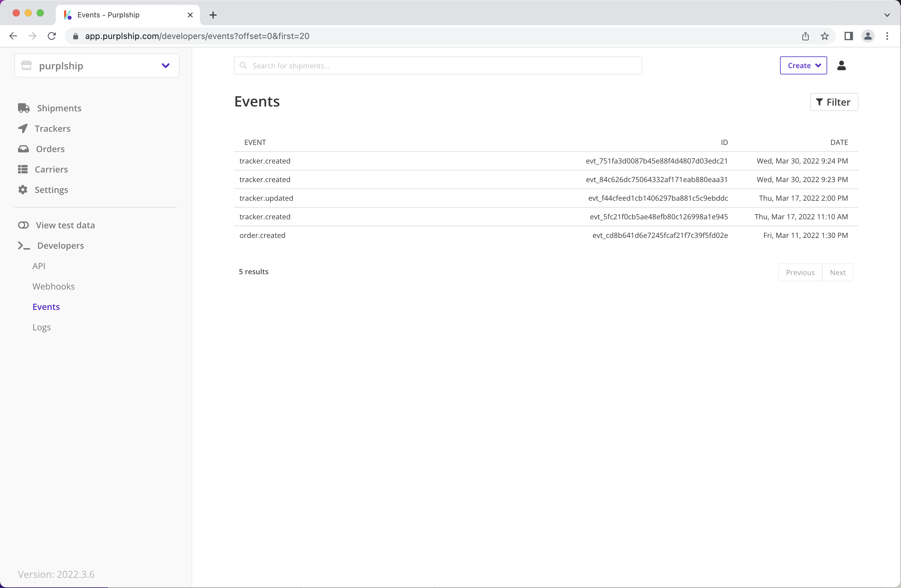
Task: Go to the API page
Action: pyautogui.click(x=39, y=266)
